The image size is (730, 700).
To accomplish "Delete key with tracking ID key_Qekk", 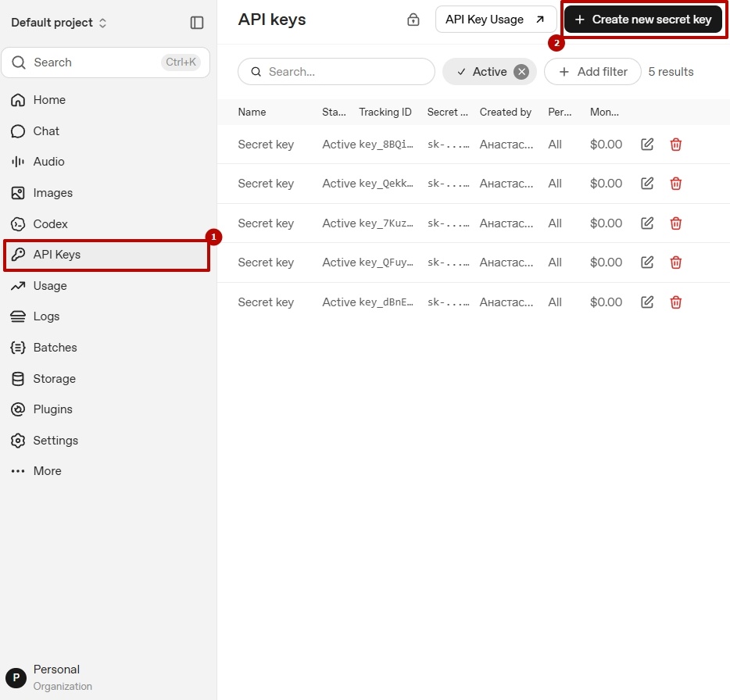I will (675, 184).
